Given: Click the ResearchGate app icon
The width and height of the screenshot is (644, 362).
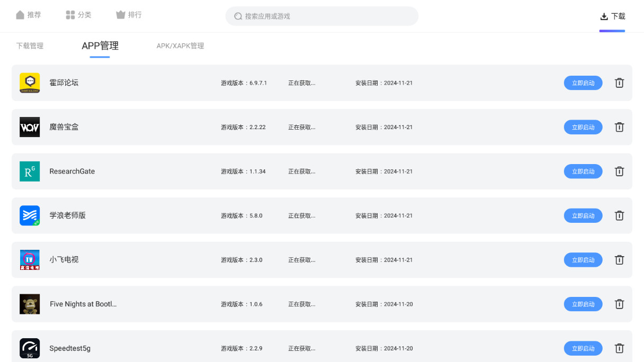Looking at the screenshot, I should [x=30, y=171].
